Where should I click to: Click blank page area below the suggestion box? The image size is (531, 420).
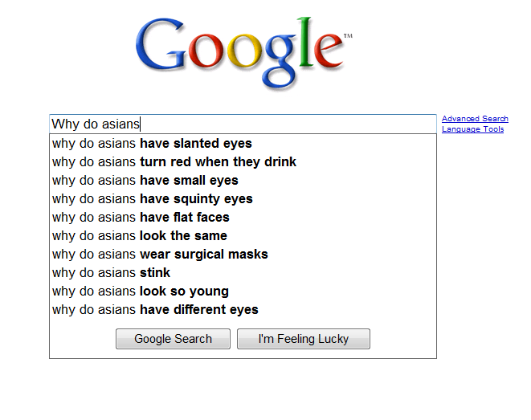pos(243,389)
